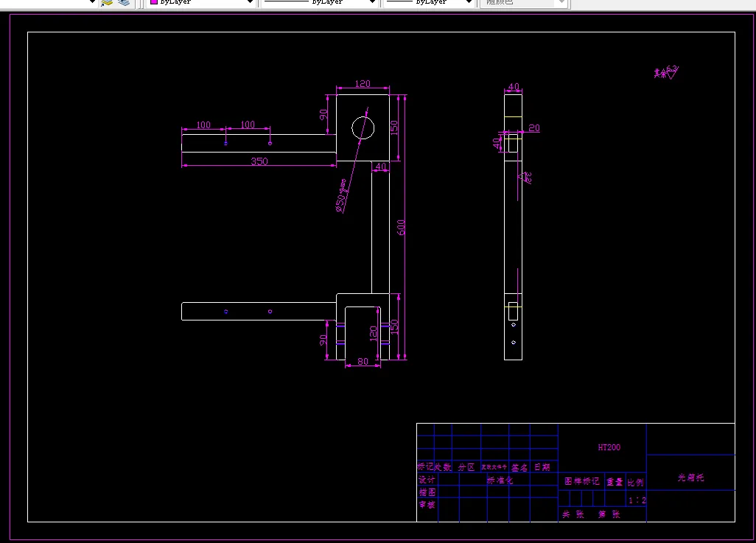The width and height of the screenshot is (756, 543).
Task: Select the 120 dimension above the square block
Action: [x=363, y=84]
